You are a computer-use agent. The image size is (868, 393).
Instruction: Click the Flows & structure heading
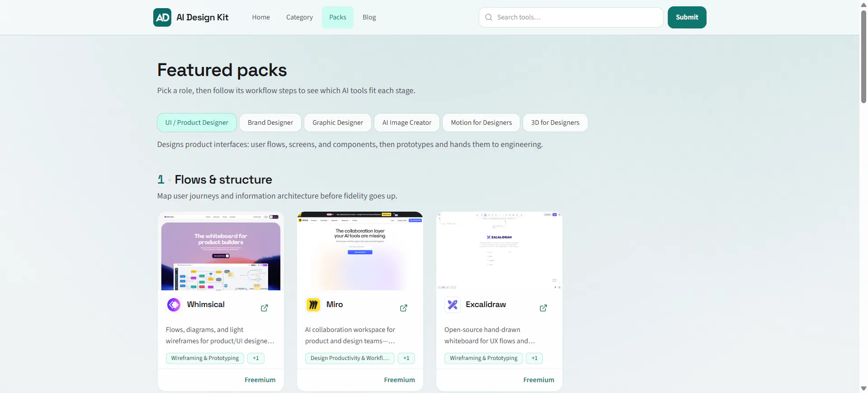pyautogui.click(x=223, y=180)
